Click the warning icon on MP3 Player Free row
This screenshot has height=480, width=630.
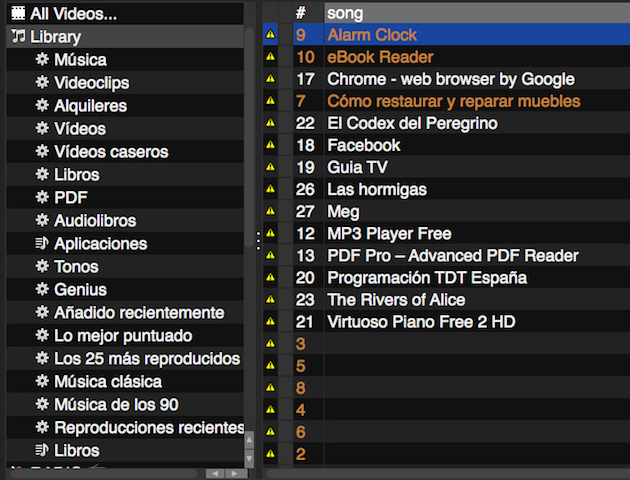271,233
